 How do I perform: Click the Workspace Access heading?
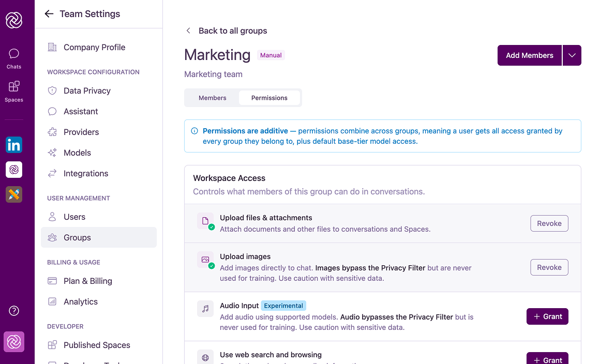pos(229,178)
